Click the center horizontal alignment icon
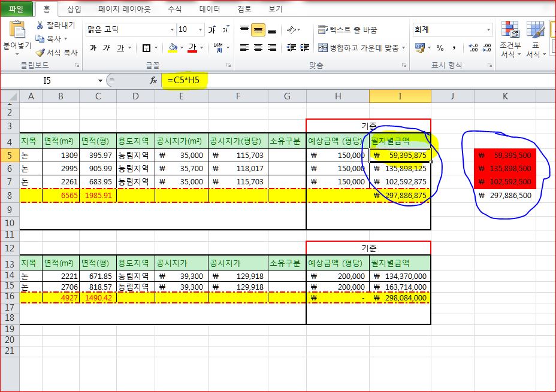This screenshot has height=392, width=556. (258, 47)
